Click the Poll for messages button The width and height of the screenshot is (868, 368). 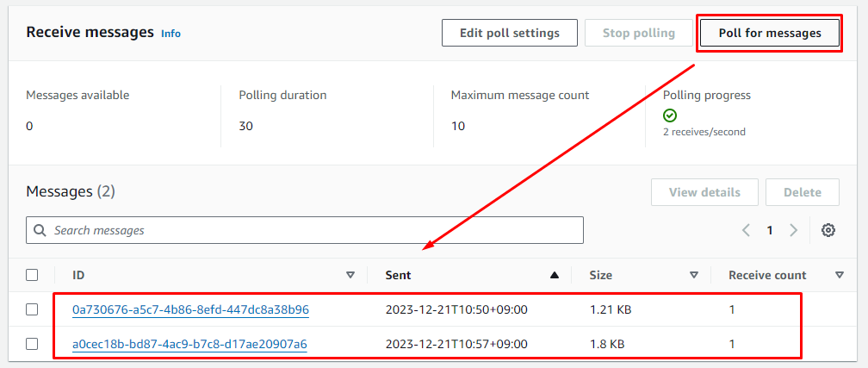pos(768,33)
